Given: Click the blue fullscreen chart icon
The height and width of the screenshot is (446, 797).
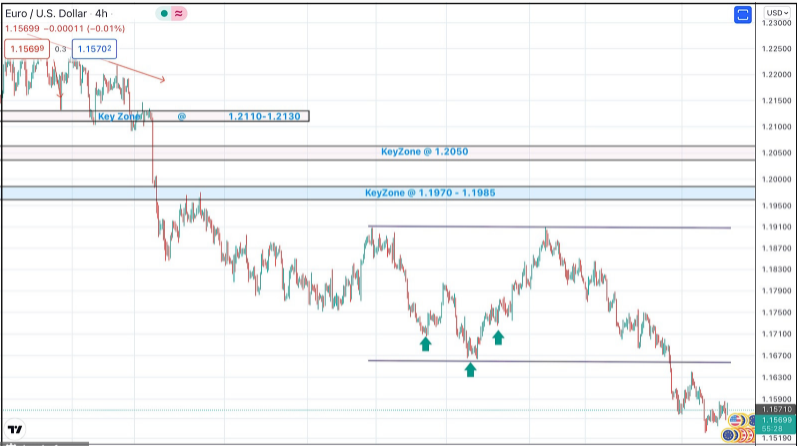Looking at the screenshot, I should point(742,15).
